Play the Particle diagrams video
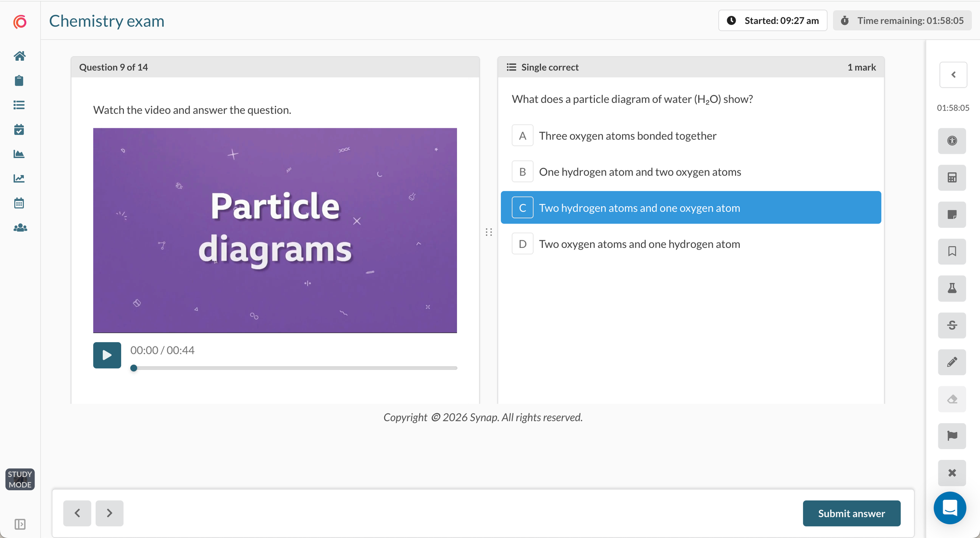The height and width of the screenshot is (538, 980). click(107, 355)
